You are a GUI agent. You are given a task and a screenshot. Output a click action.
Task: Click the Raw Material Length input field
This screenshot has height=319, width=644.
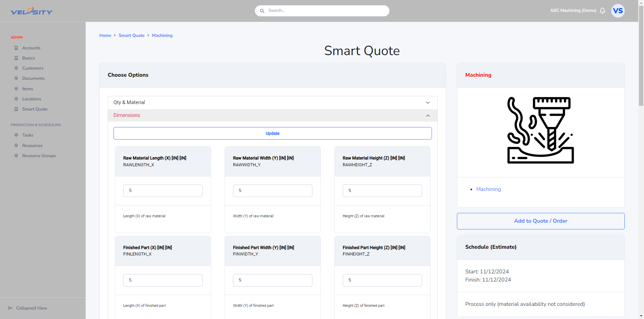163,191
